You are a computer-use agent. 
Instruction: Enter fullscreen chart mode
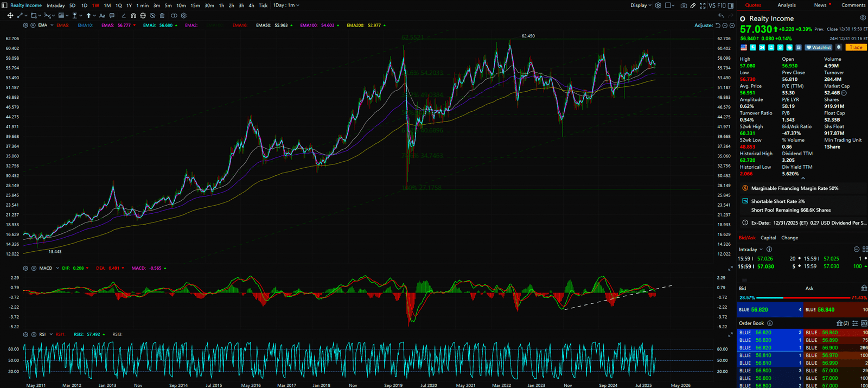pyautogui.click(x=703, y=5)
